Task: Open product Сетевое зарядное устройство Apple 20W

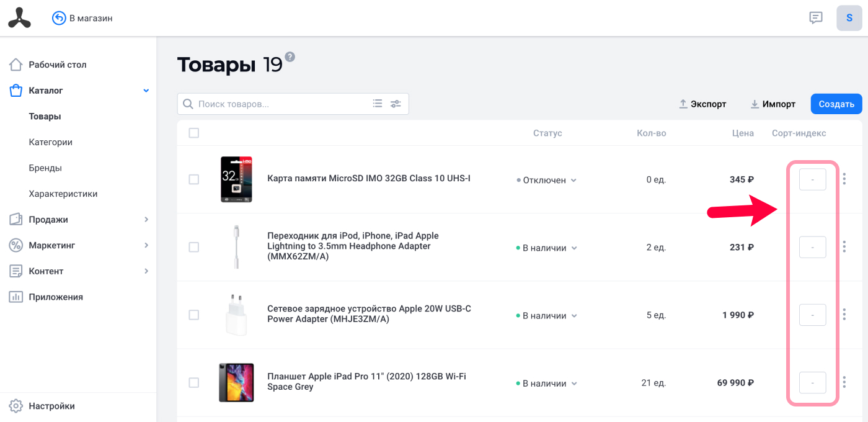Action: pos(369,314)
